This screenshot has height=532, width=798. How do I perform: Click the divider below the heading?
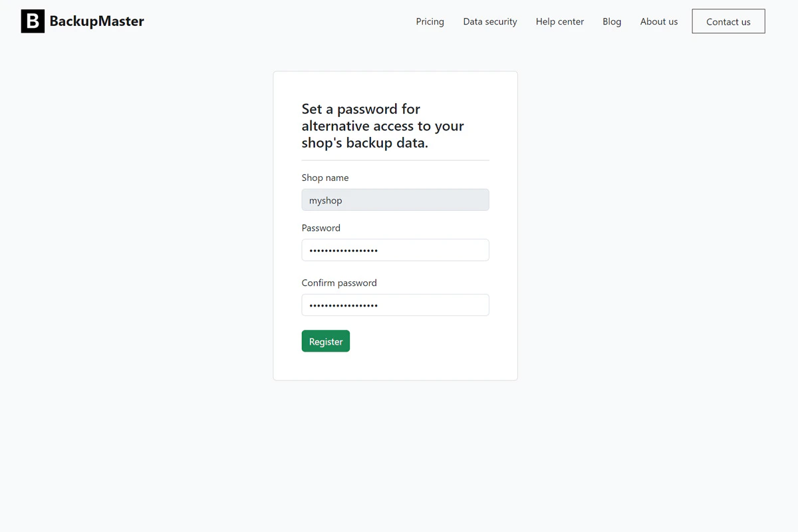[395, 160]
